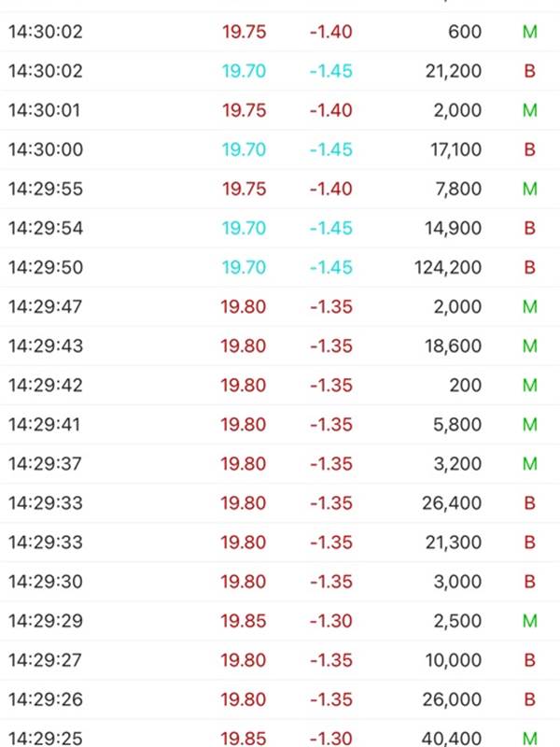Choose the 14:29:54 trade at 19.70

(x=280, y=228)
